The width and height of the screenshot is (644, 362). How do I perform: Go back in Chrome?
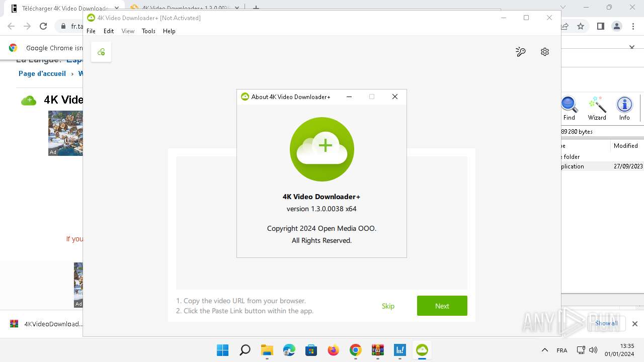tap(11, 26)
